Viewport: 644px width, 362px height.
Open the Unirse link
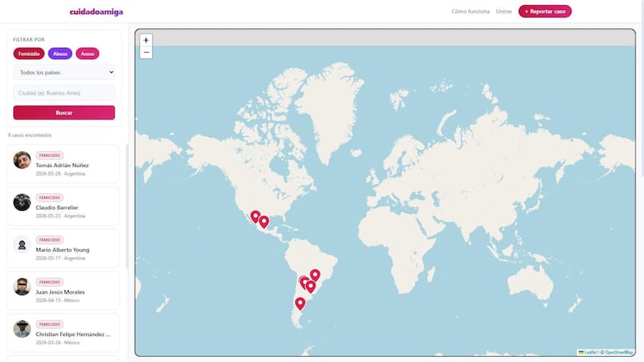(x=503, y=12)
